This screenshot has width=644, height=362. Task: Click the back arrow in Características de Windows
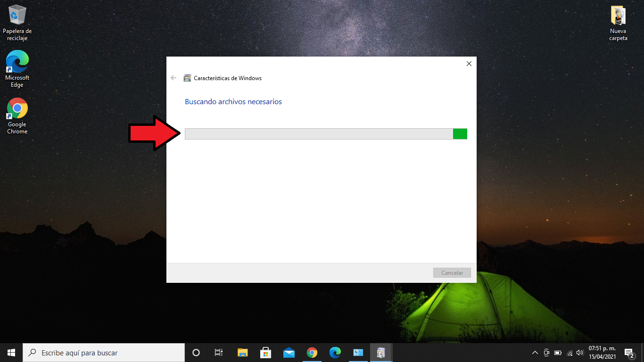[x=173, y=78]
